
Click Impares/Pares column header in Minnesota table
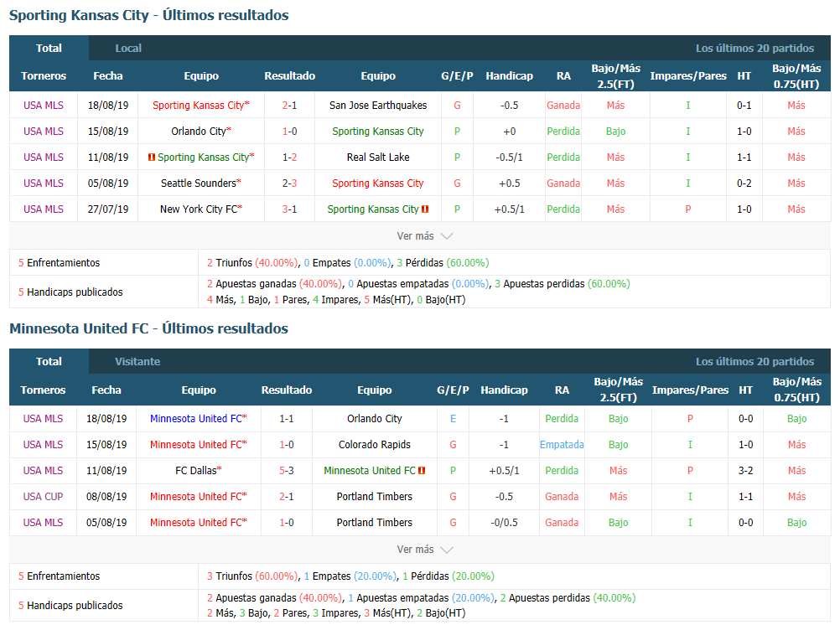pos(690,390)
